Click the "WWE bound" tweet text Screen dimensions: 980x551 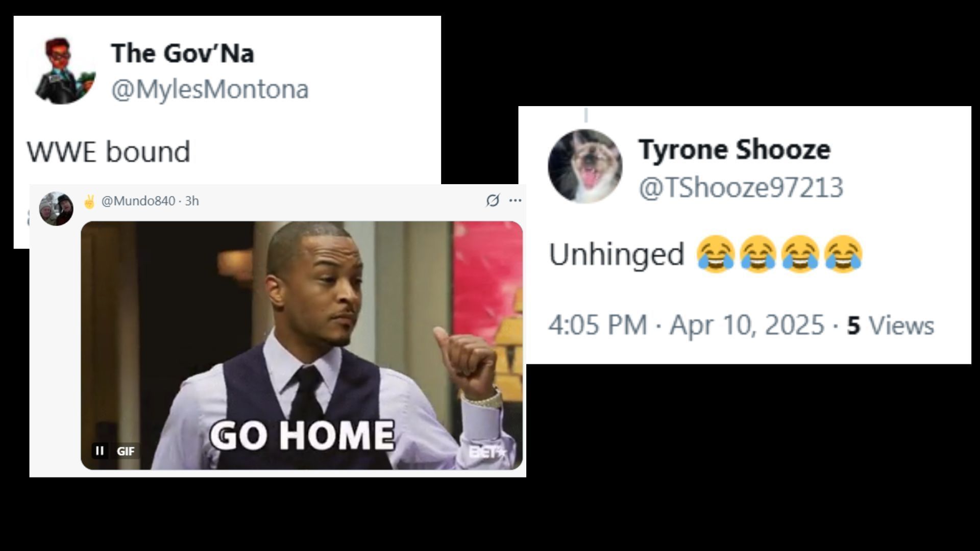point(108,152)
